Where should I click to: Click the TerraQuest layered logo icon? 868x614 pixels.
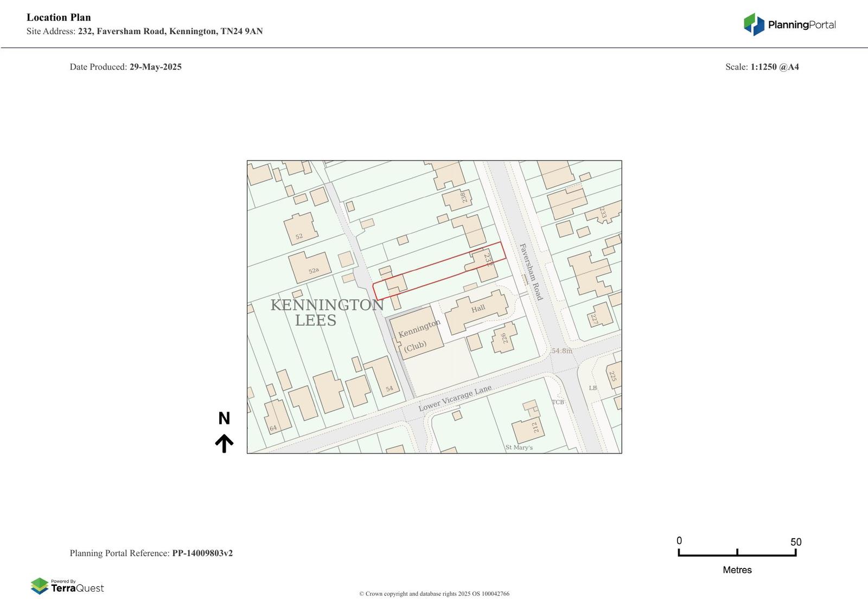pyautogui.click(x=40, y=586)
